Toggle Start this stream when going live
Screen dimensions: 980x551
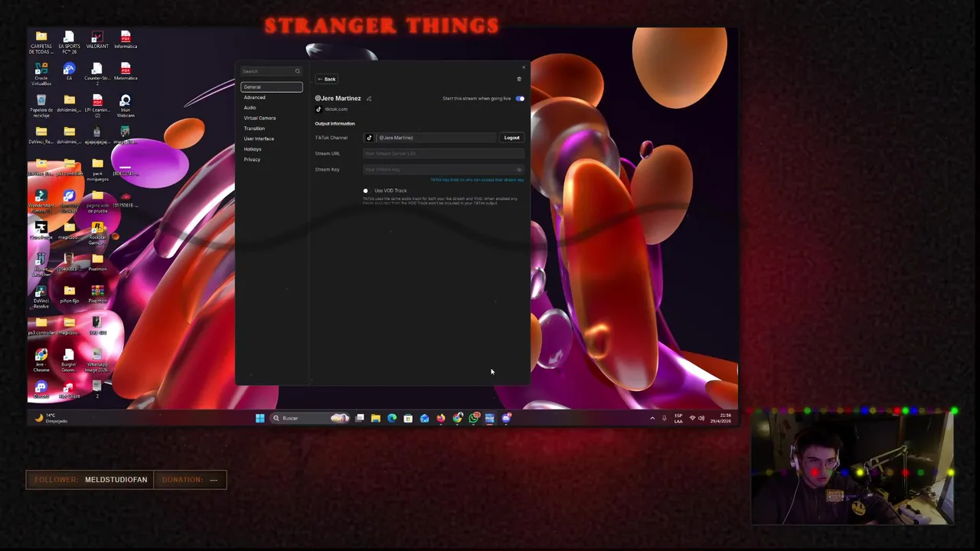coord(521,99)
